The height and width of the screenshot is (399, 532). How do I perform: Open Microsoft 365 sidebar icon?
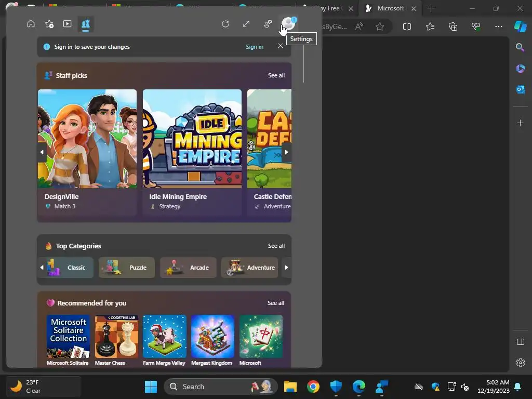520,69
